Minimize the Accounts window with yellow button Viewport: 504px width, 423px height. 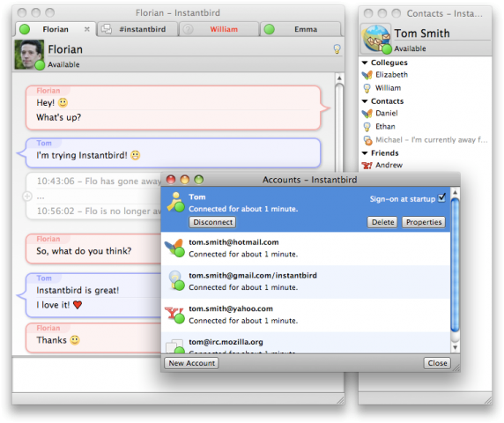pos(185,180)
